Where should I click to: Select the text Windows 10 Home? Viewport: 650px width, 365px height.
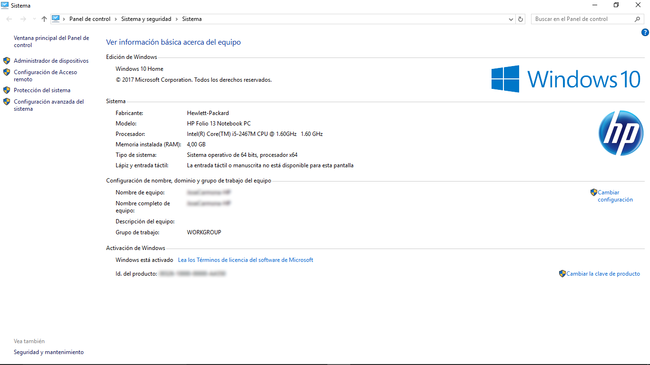coord(139,69)
